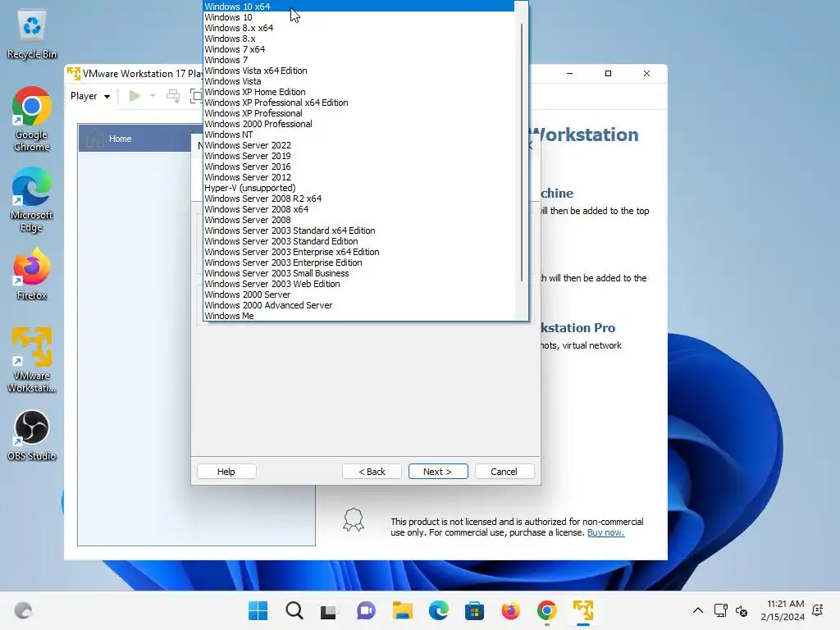Open Firefox from taskbar
840x630 pixels.
(x=510, y=610)
